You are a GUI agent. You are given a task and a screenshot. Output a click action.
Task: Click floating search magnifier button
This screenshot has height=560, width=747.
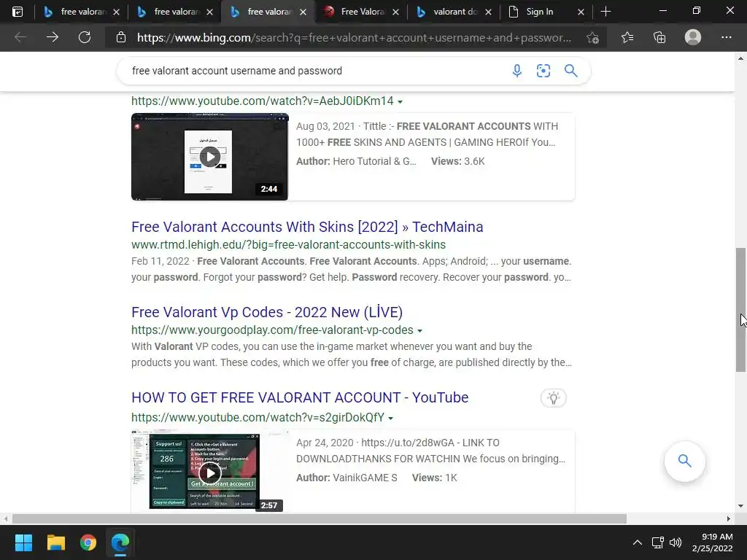684,461
